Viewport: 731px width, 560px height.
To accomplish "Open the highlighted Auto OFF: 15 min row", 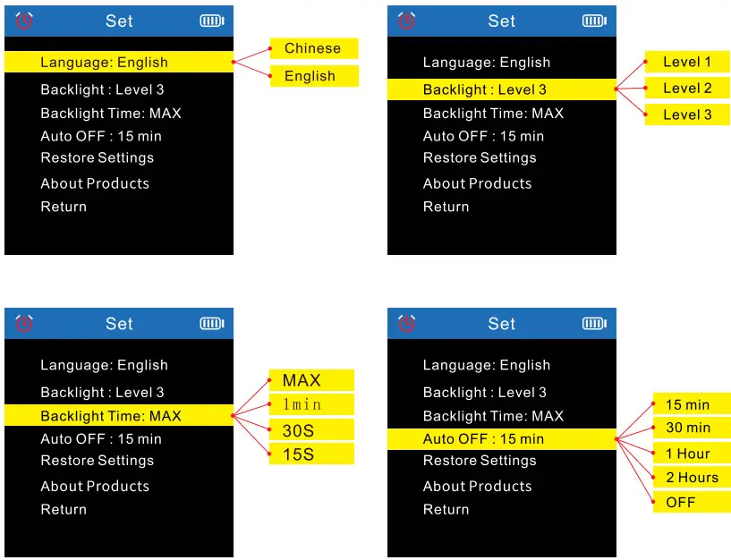I will [x=501, y=439].
